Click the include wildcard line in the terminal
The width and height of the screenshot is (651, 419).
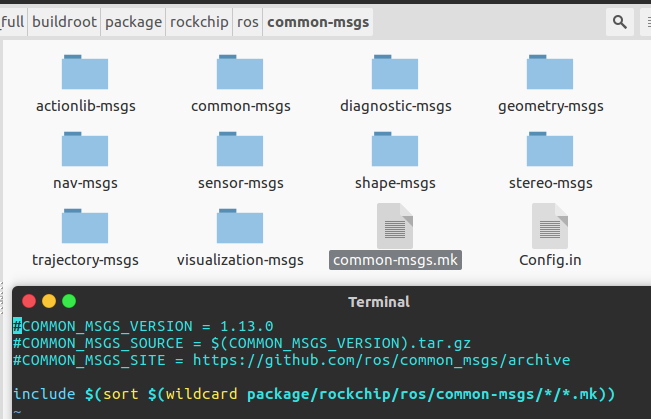(x=314, y=394)
